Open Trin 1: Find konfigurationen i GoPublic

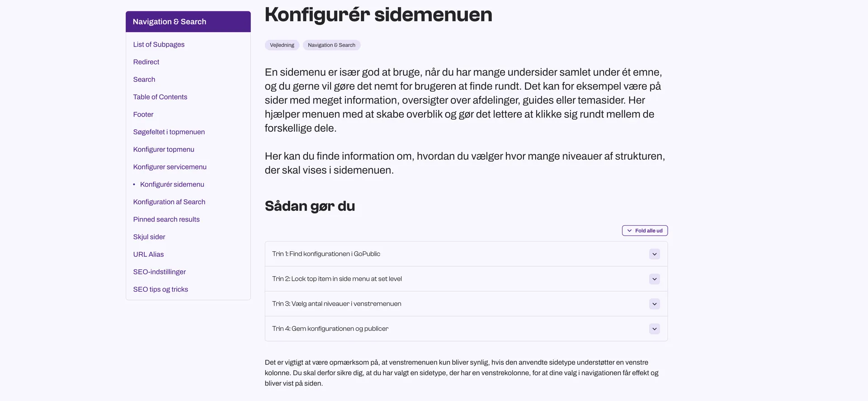[326, 254]
